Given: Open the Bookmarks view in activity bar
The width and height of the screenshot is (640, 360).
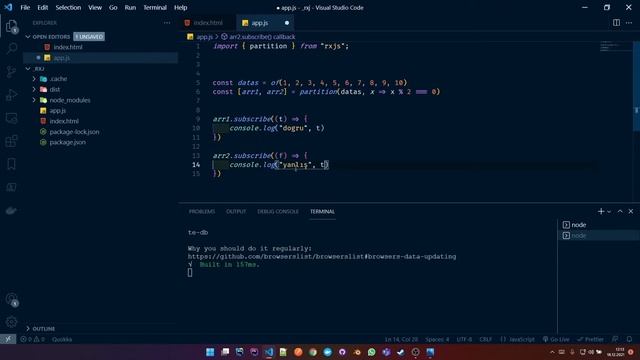Looking at the screenshot, I should click(x=11, y=164).
